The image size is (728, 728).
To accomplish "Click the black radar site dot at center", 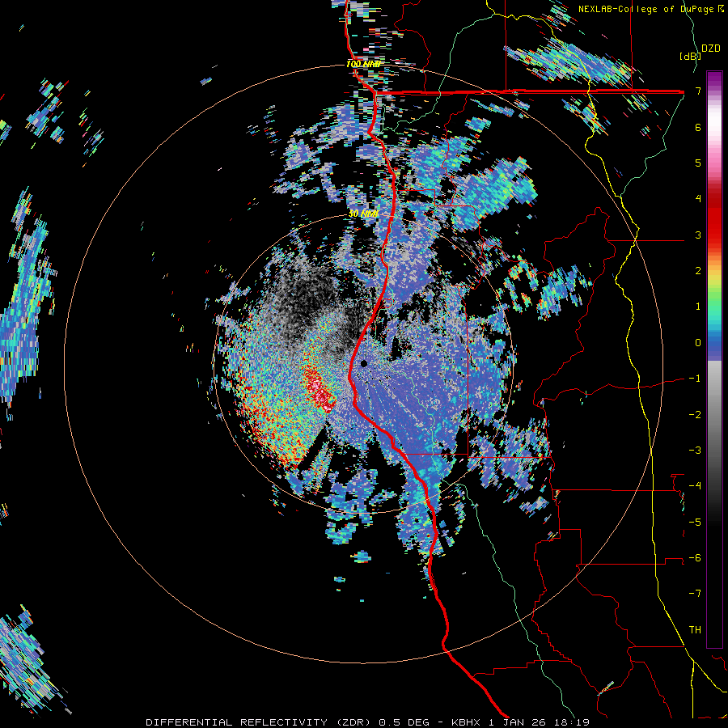I will pyautogui.click(x=364, y=363).
